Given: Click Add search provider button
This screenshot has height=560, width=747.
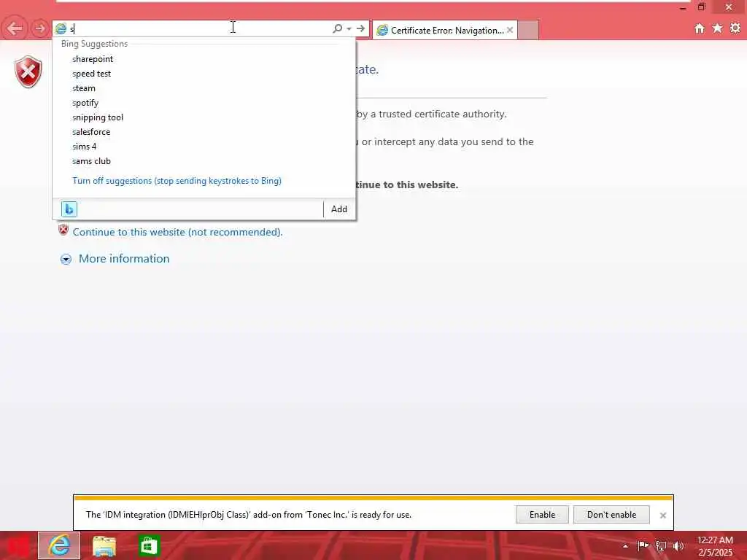Looking at the screenshot, I should 339,209.
